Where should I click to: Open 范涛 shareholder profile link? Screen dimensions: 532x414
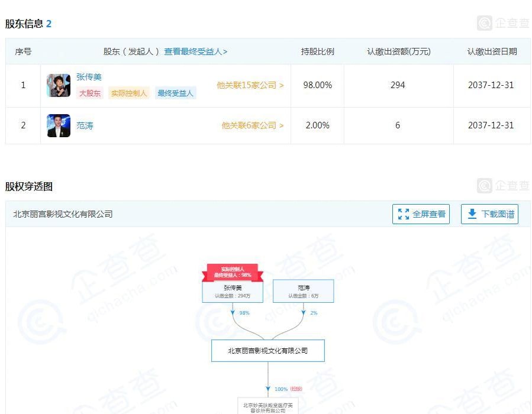coord(85,126)
